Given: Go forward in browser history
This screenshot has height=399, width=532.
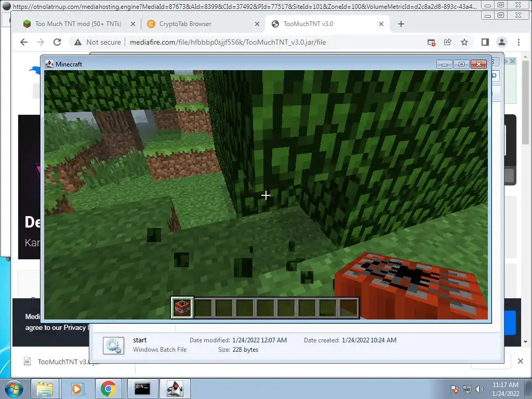Looking at the screenshot, I should (41, 42).
